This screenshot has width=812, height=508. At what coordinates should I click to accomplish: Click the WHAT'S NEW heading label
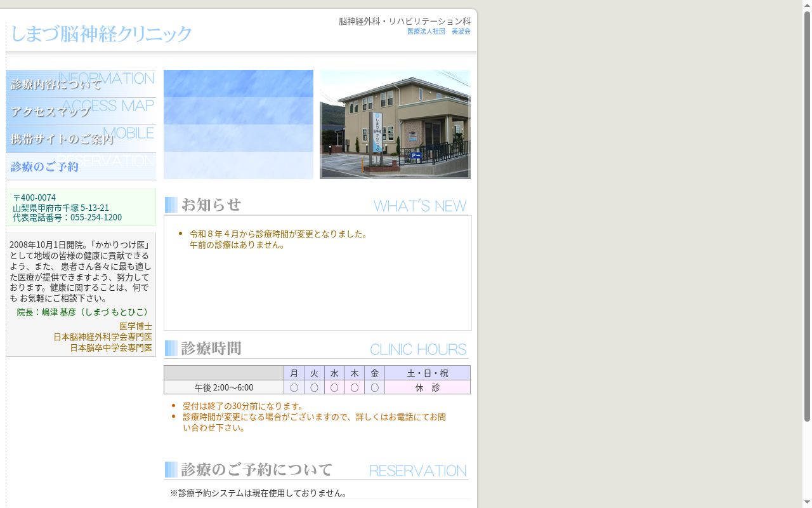[x=420, y=206]
